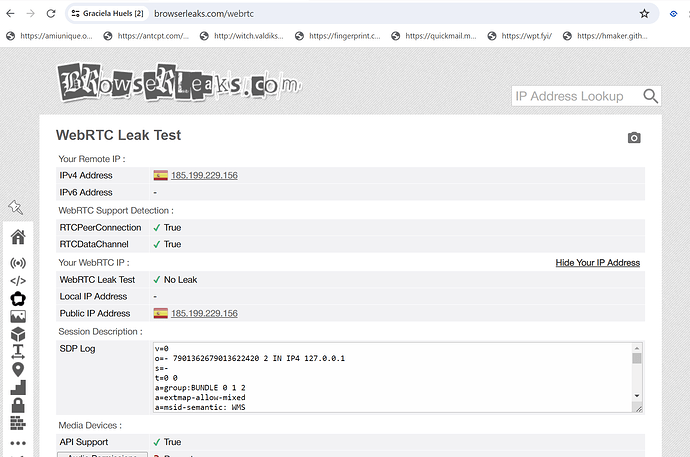Click the Spain flag in IPv4 Address row
690x457 pixels.
(x=161, y=175)
